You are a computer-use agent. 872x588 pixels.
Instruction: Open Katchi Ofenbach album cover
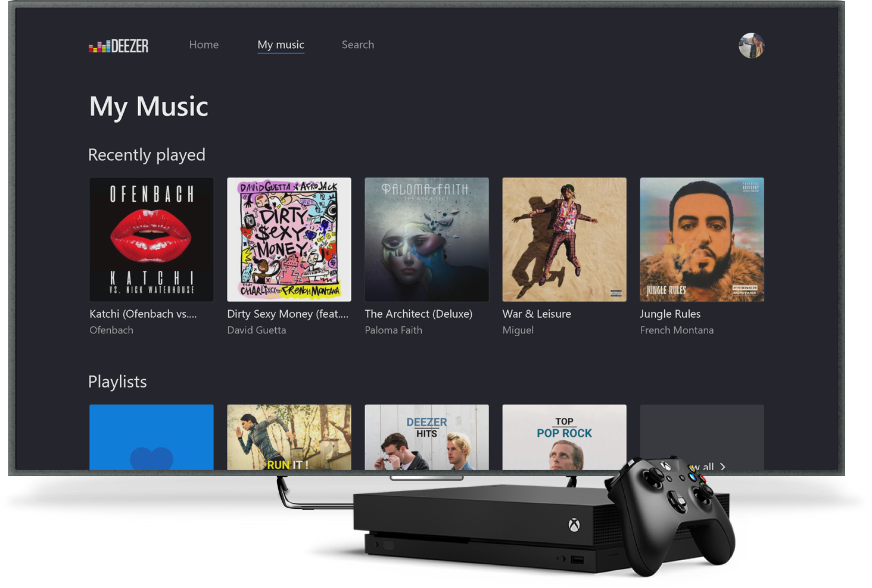tap(151, 239)
